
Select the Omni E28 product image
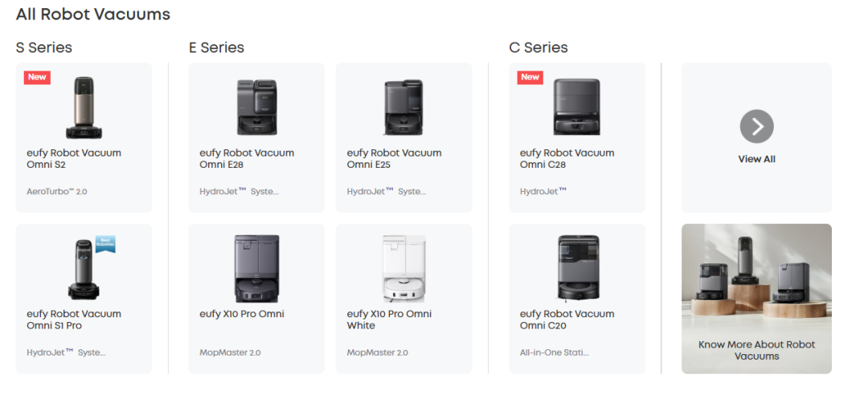256,107
